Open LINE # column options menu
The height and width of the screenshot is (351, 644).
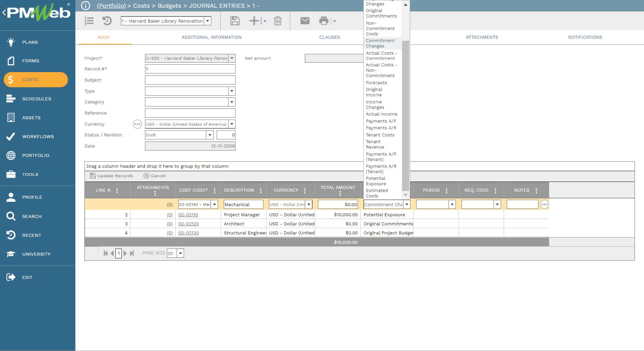click(x=117, y=190)
